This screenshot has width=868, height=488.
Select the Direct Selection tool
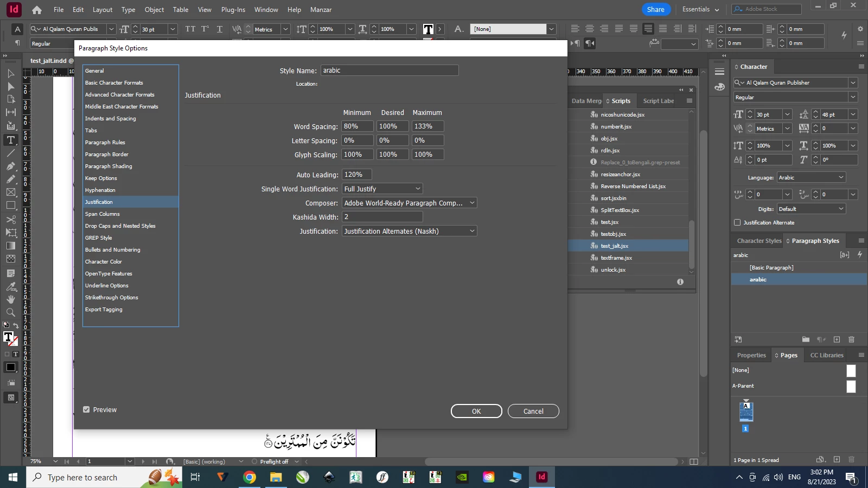pyautogui.click(x=10, y=87)
